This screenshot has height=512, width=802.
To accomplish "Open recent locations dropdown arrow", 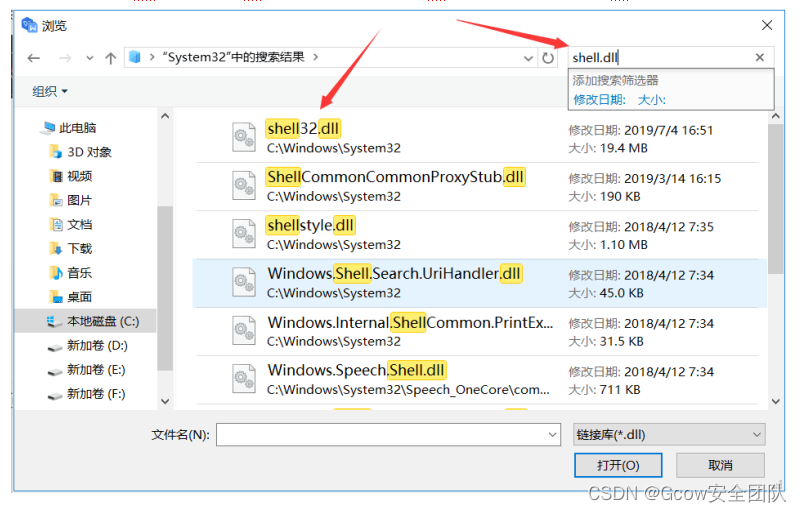I will pyautogui.click(x=90, y=58).
